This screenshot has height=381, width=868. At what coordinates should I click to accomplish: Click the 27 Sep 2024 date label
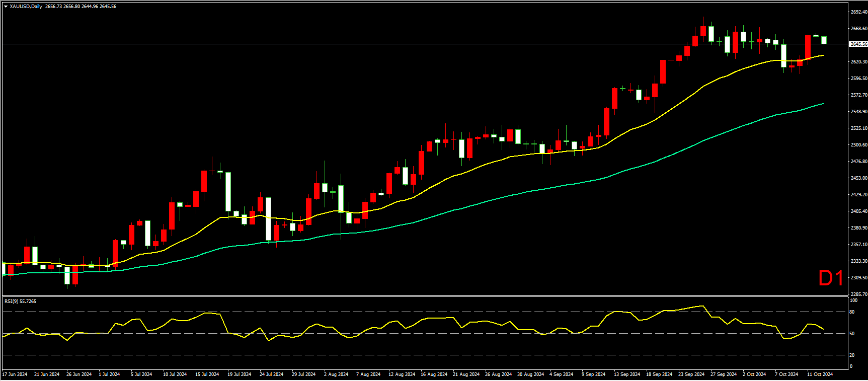pos(723,374)
